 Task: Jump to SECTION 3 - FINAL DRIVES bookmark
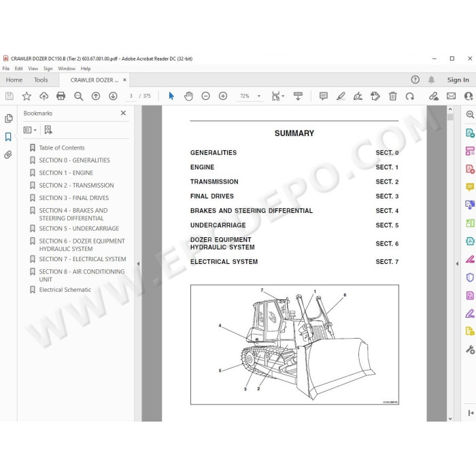pos(73,198)
